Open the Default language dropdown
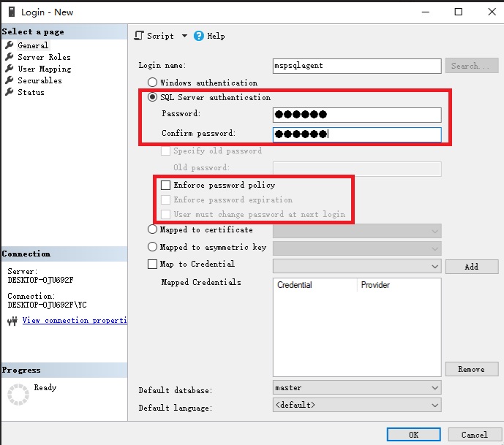The image size is (504, 445). click(x=435, y=405)
